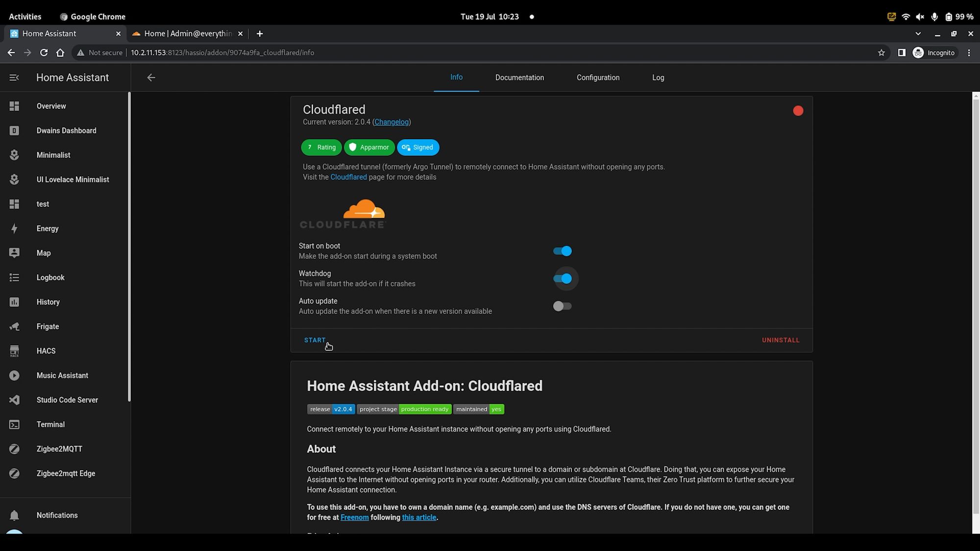Open the Map sidebar icon

14,253
